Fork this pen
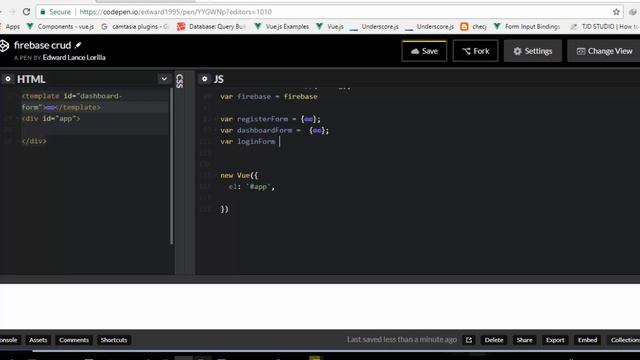The width and height of the screenshot is (640, 360). coord(476,51)
